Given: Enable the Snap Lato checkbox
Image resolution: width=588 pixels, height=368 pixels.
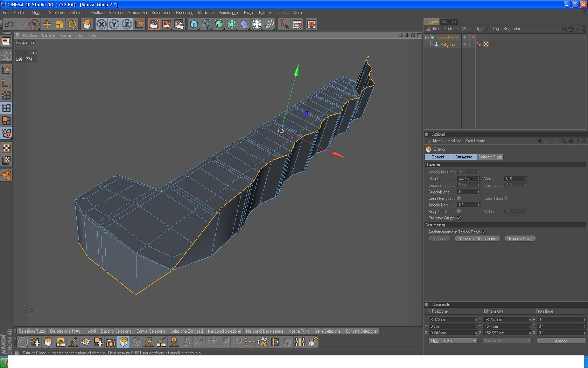Looking at the screenshot, I should pos(459,211).
